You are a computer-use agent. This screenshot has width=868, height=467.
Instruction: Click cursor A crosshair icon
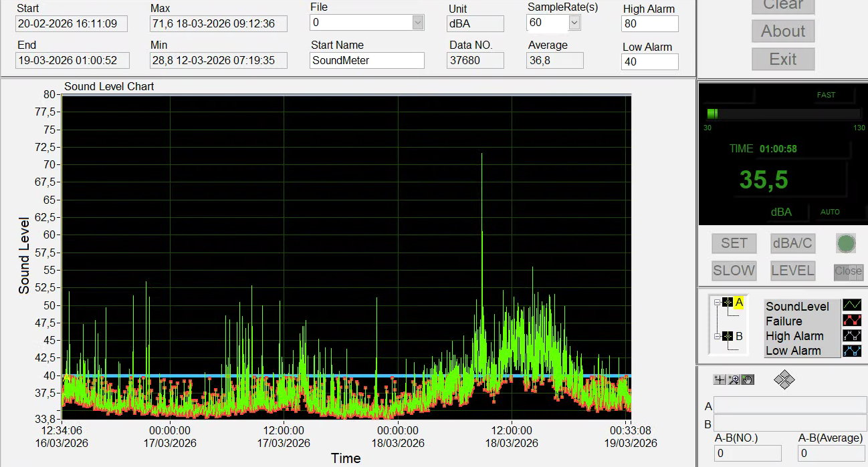(x=728, y=302)
